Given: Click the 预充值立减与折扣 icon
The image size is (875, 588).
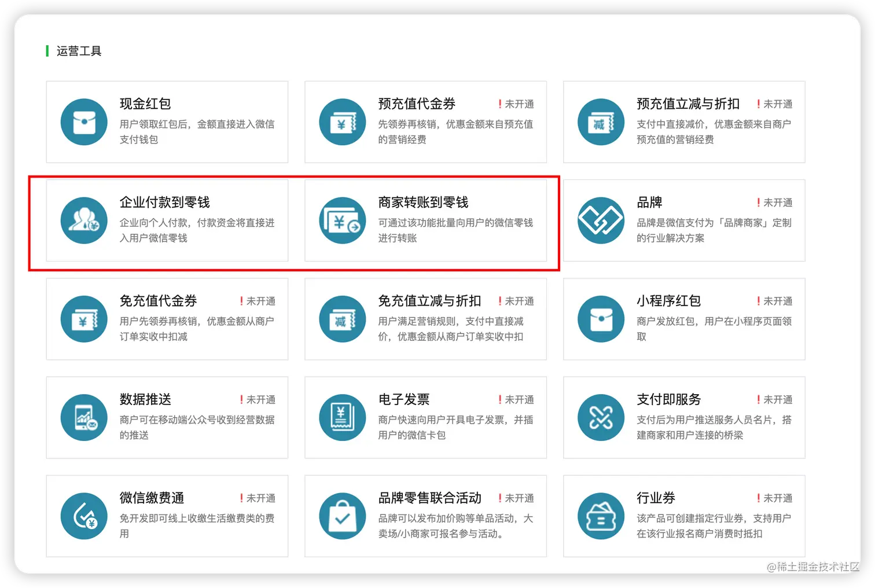Looking at the screenshot, I should click(x=601, y=122).
